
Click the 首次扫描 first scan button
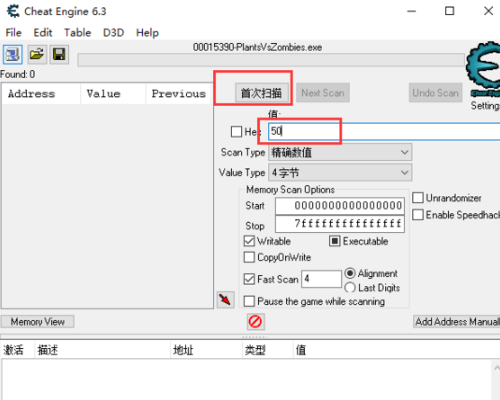coord(262,93)
